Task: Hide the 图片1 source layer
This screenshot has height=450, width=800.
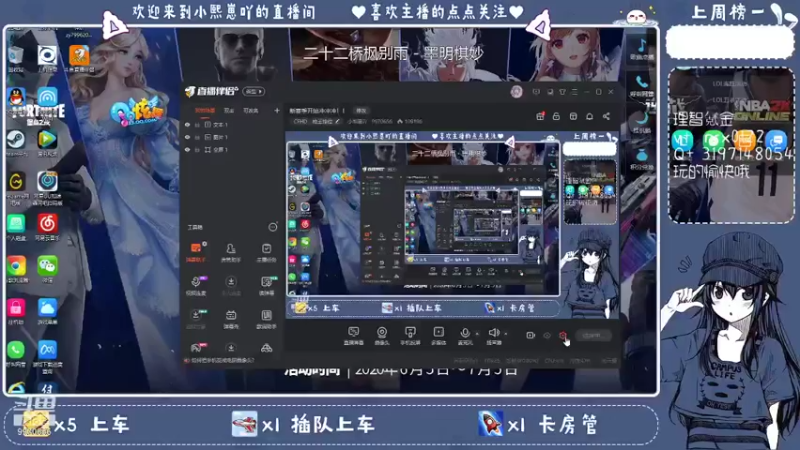Action: click(x=187, y=137)
